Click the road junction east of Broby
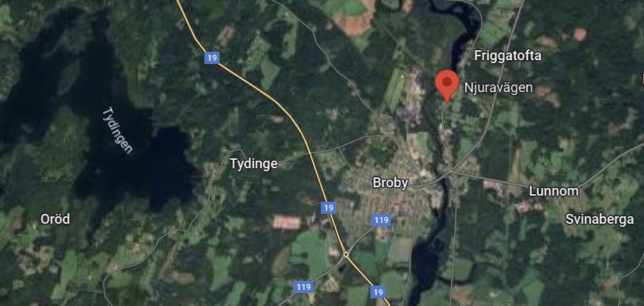 [453, 172]
